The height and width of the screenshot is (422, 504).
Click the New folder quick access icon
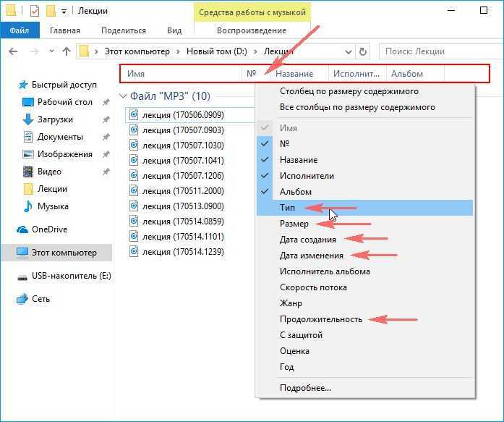[51, 11]
